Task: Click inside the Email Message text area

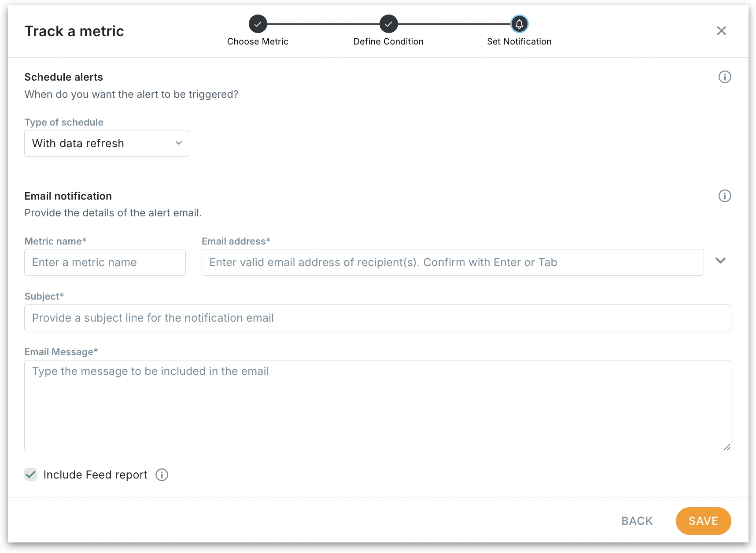Action: [x=377, y=405]
